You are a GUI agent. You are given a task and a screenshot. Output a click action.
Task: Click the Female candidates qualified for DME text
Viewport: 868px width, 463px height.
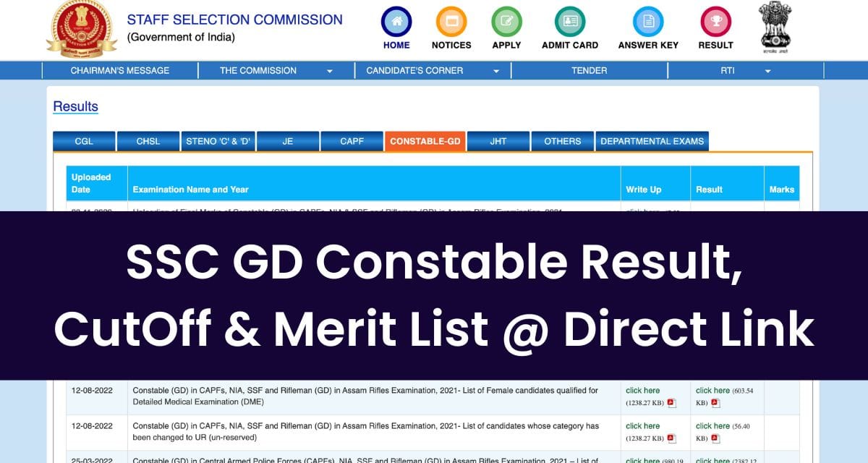click(365, 396)
